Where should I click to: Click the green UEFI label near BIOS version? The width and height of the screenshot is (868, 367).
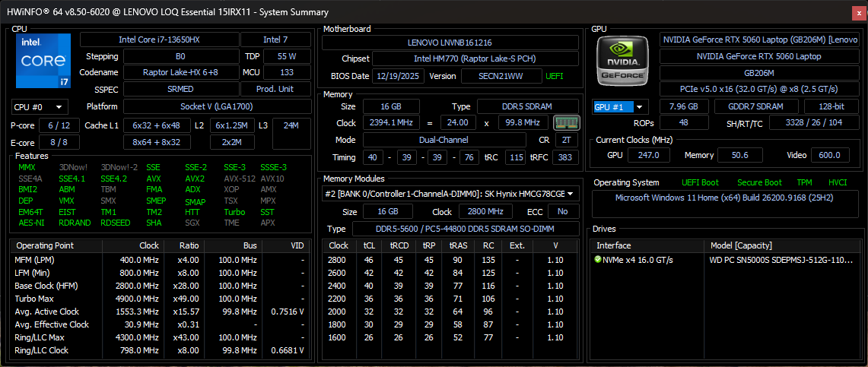coord(554,76)
